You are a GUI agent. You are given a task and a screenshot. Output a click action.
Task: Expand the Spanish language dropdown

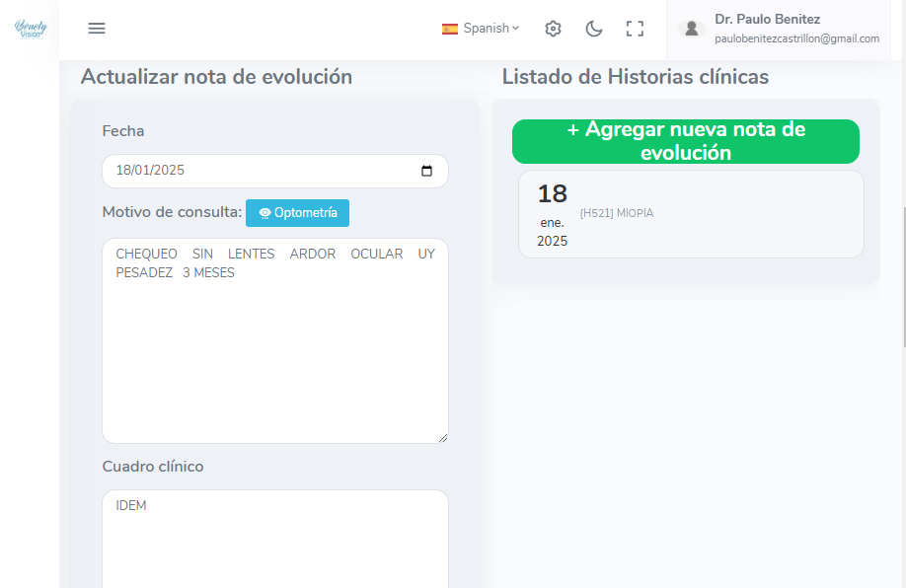(x=491, y=29)
